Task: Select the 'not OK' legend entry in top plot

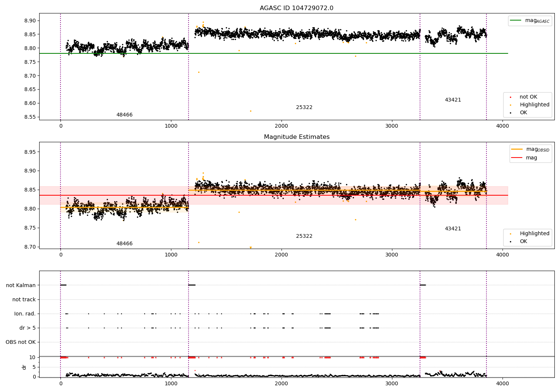Action: [x=528, y=97]
